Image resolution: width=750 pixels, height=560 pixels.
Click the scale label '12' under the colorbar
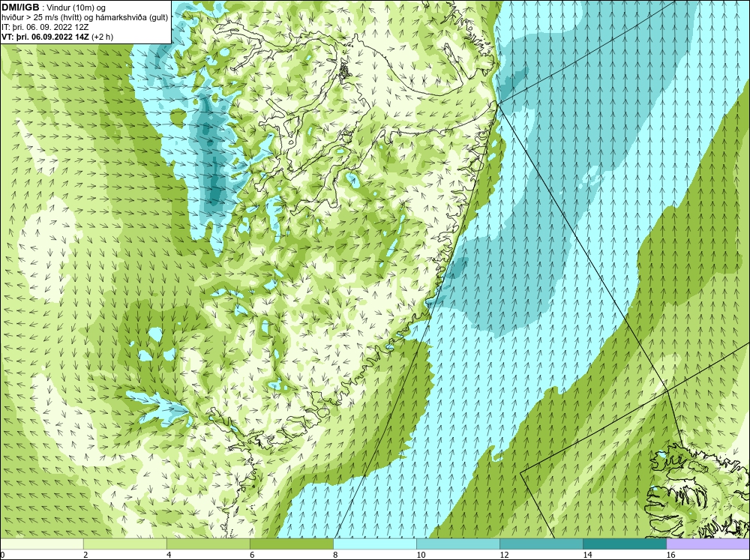504,555
